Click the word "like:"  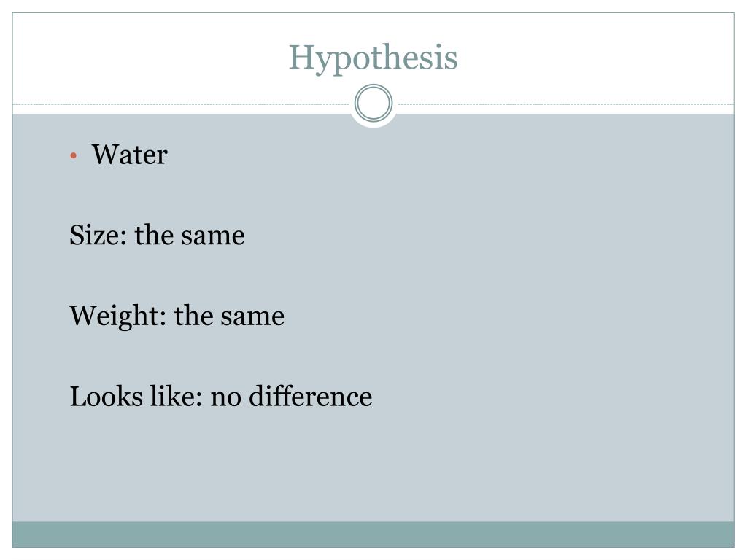(177, 396)
